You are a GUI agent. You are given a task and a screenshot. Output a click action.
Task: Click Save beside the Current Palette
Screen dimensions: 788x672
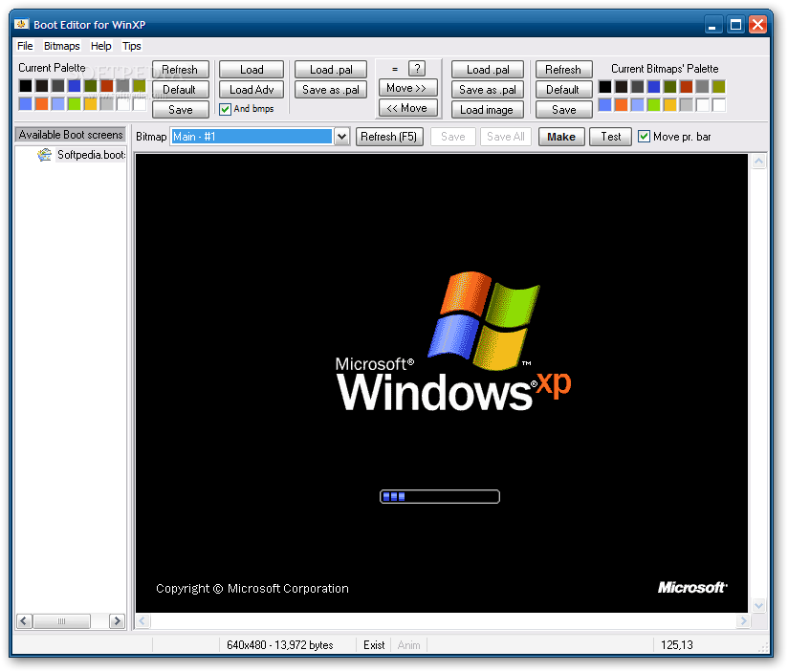(180, 110)
